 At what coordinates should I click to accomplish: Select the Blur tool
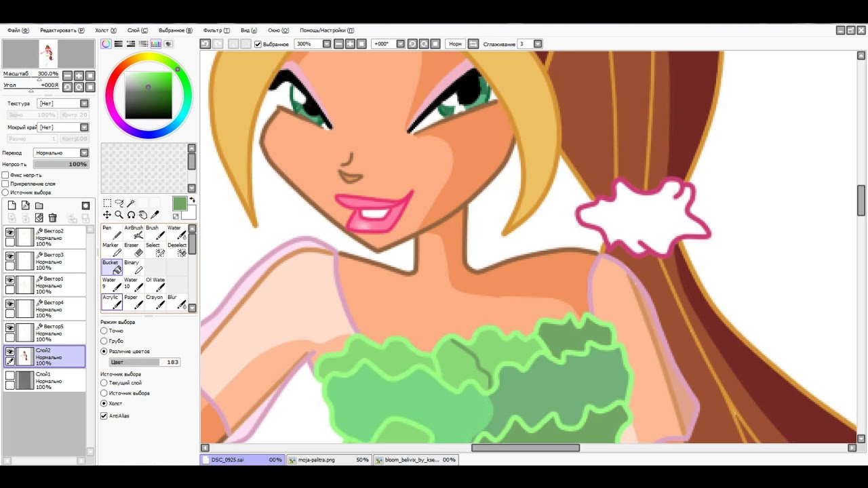177,302
